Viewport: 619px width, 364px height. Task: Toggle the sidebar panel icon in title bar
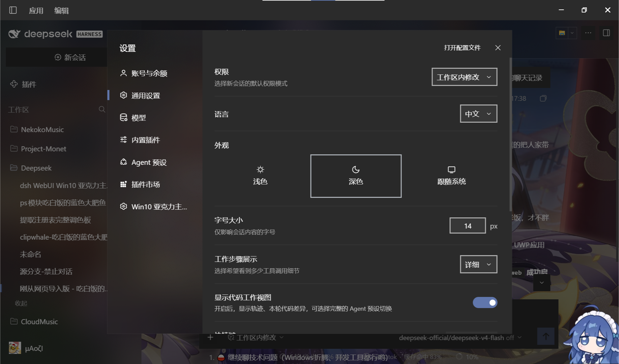click(13, 10)
